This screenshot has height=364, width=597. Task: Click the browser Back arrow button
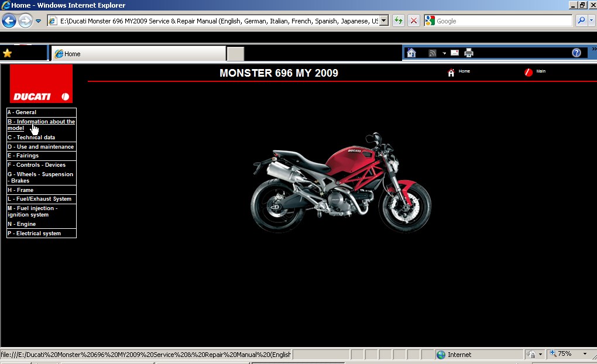click(x=9, y=21)
